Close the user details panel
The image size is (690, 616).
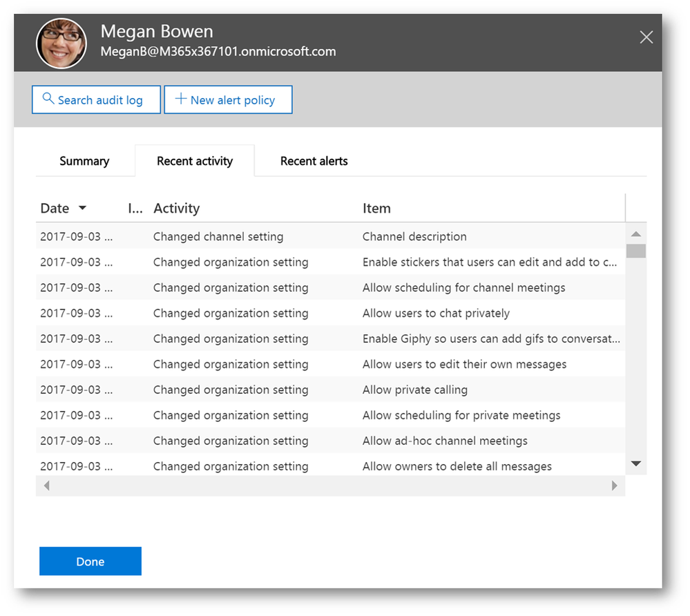[646, 37]
